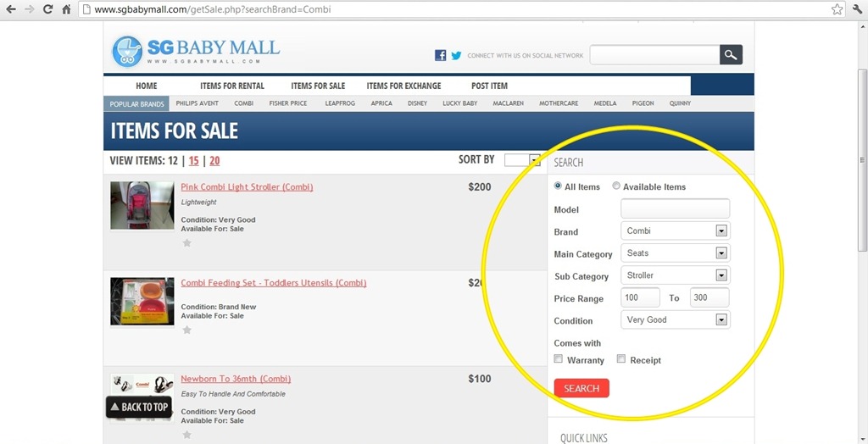This screenshot has height=444, width=868.
Task: Tick the Receipt checkbox
Action: 621,359
